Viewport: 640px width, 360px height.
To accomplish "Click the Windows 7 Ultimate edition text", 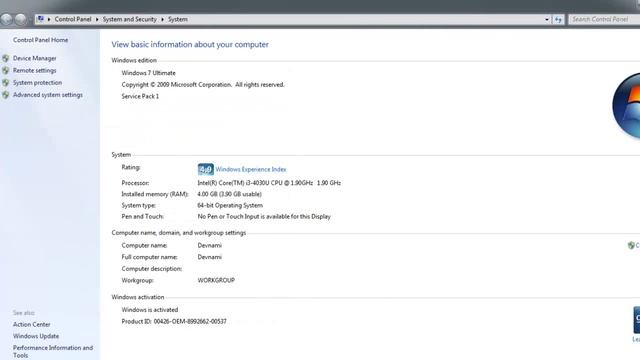I will click(149, 73).
